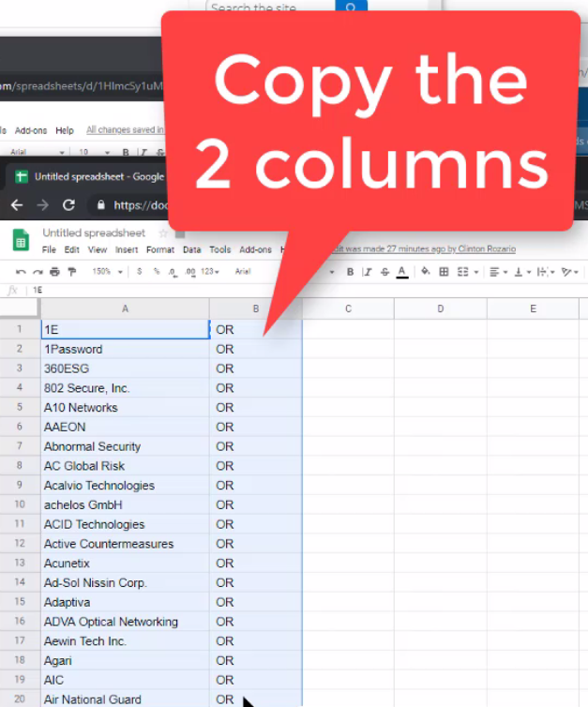Open Help menu in background spreadsheet
Screen dimensions: 588x707
click(65, 130)
